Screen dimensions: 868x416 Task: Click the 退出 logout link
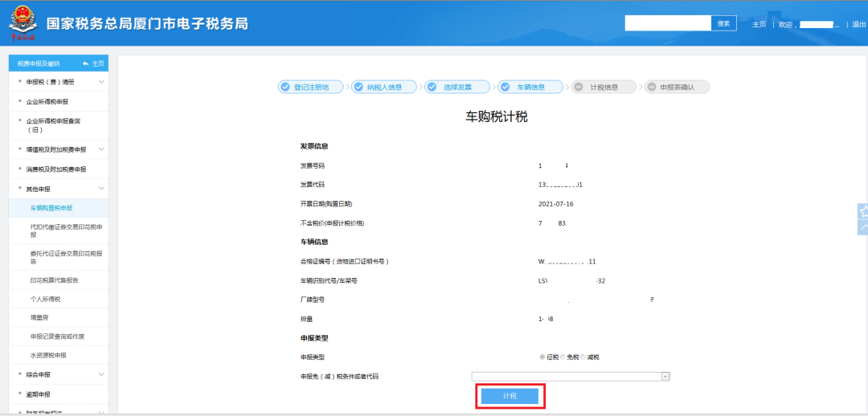858,24
